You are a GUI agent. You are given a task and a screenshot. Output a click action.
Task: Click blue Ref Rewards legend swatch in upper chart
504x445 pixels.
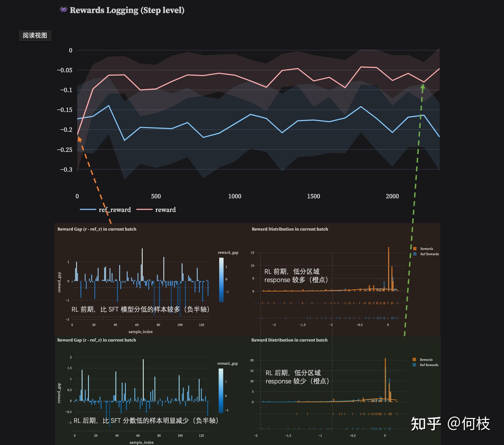[415, 254]
